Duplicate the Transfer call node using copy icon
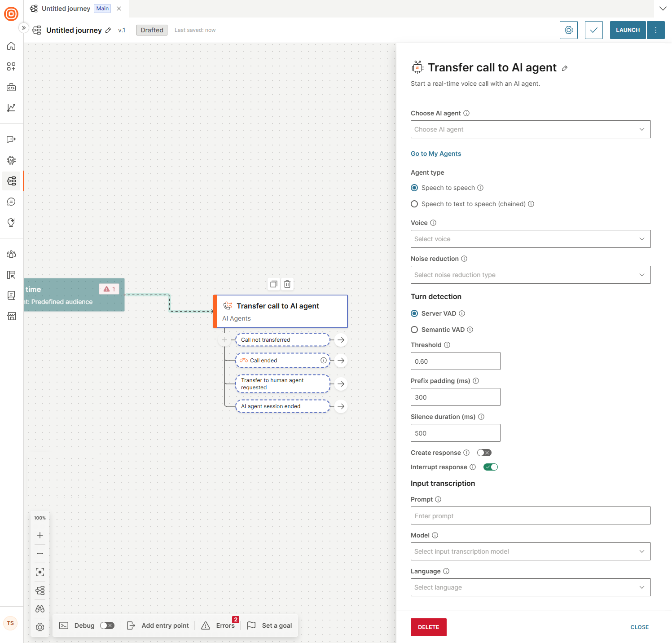Screen dimensions: 672x643 pos(273,284)
